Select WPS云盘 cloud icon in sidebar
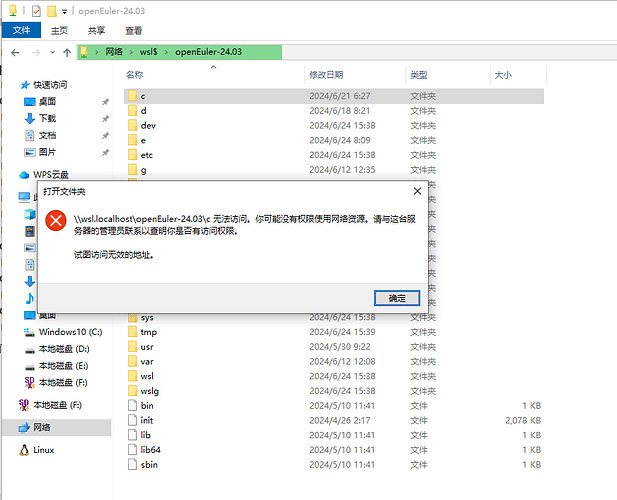The width and height of the screenshot is (617, 500). (x=25, y=174)
